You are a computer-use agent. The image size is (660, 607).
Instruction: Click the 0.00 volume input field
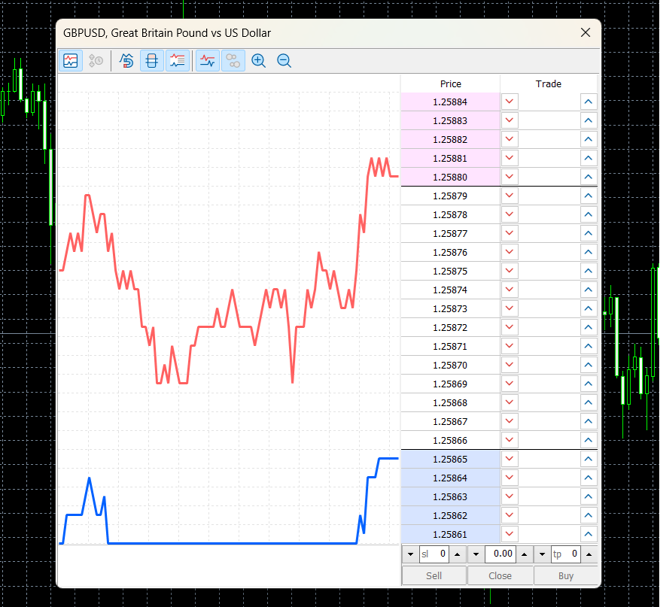[500, 554]
